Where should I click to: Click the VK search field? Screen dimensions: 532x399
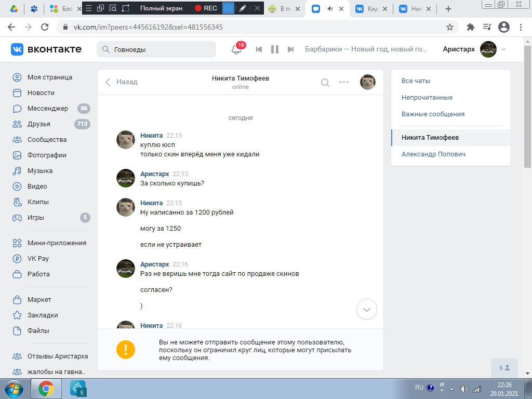pos(156,49)
